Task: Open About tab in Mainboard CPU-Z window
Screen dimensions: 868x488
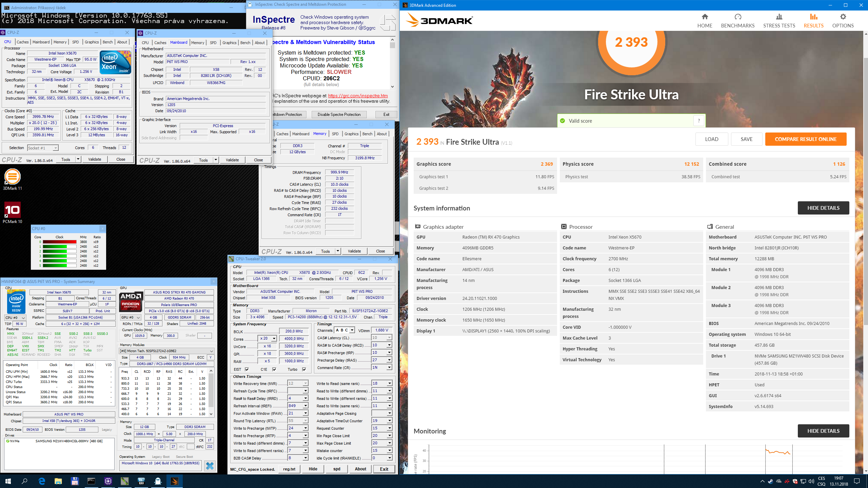Action: tap(260, 43)
